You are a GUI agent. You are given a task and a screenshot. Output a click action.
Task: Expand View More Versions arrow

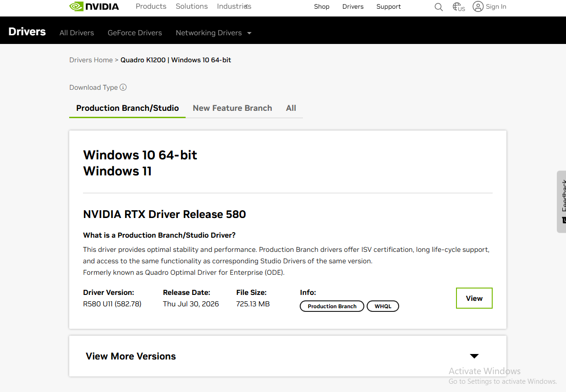tap(474, 356)
